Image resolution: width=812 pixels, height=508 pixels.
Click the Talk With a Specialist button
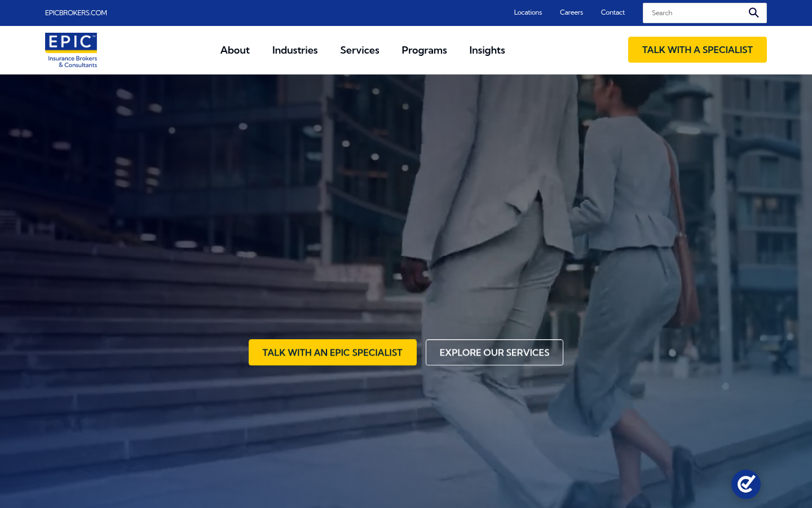click(698, 50)
